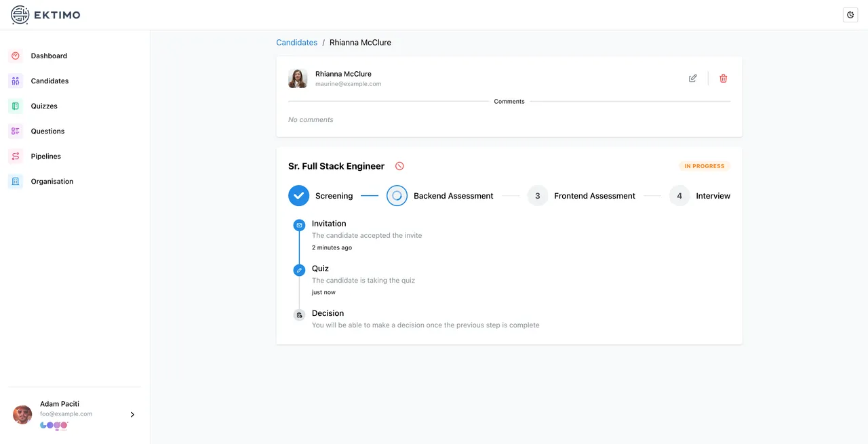Click the Invitation envelope timeline marker
The height and width of the screenshot is (444, 868).
pyautogui.click(x=299, y=225)
